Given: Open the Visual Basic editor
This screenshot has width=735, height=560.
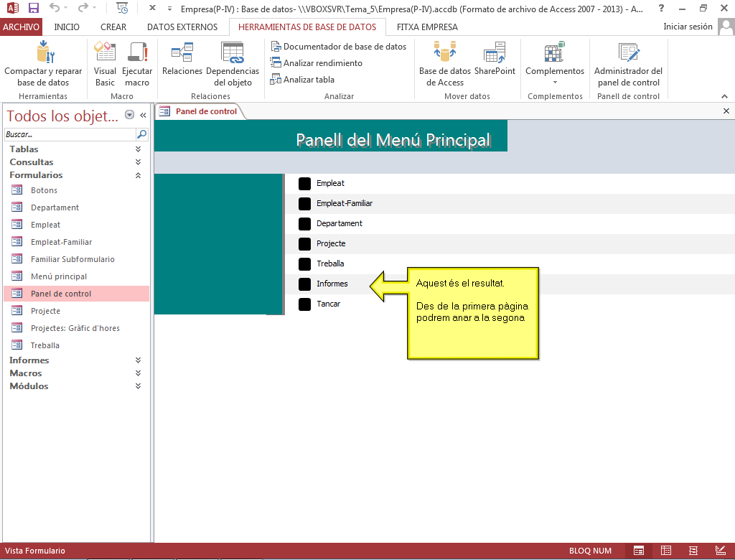Looking at the screenshot, I should pos(105,64).
